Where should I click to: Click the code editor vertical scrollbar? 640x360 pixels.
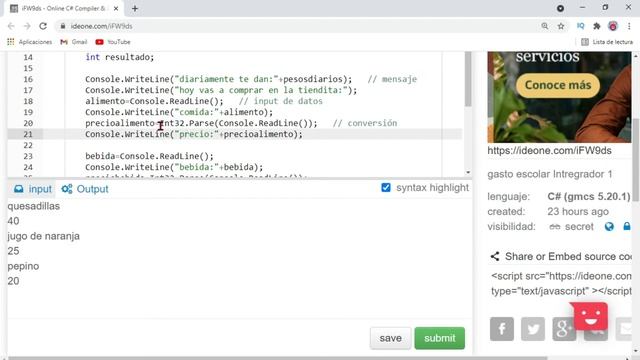point(468,79)
